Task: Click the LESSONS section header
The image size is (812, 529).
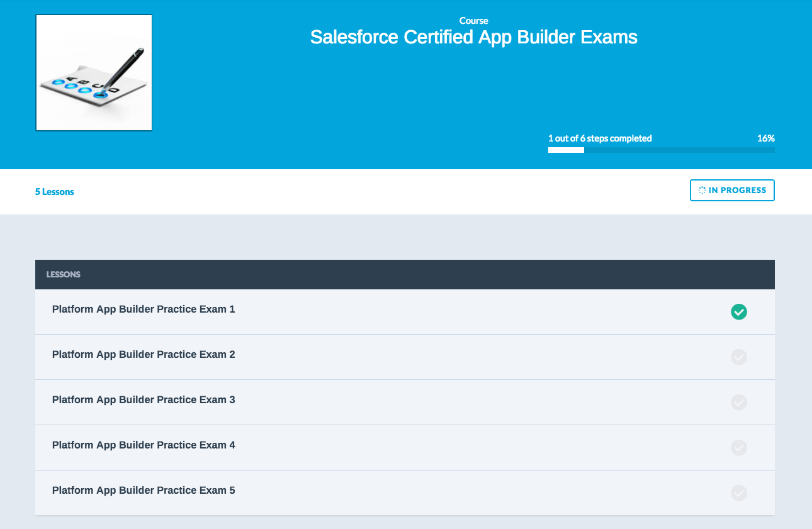Action: [x=63, y=275]
